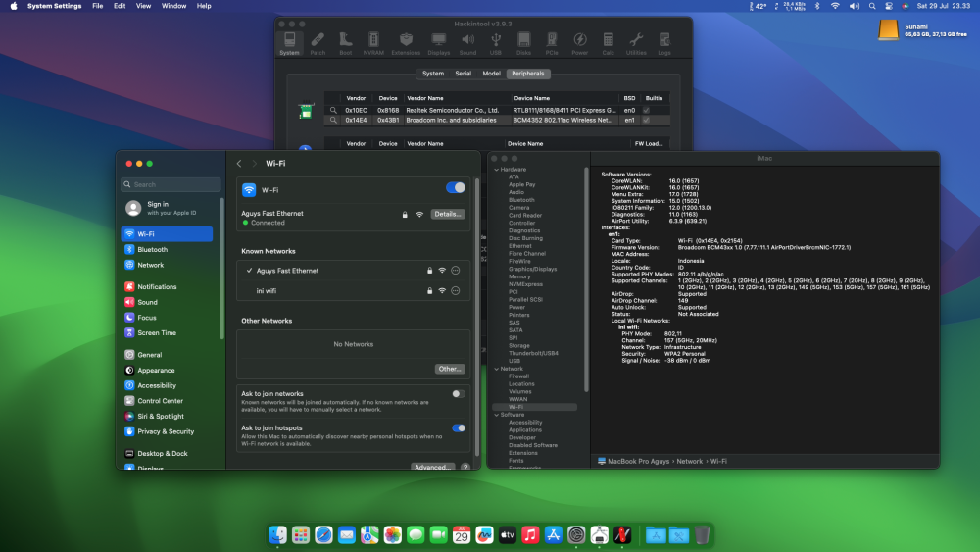
Task: Collapse the Software tree in System Information
Action: click(x=497, y=415)
